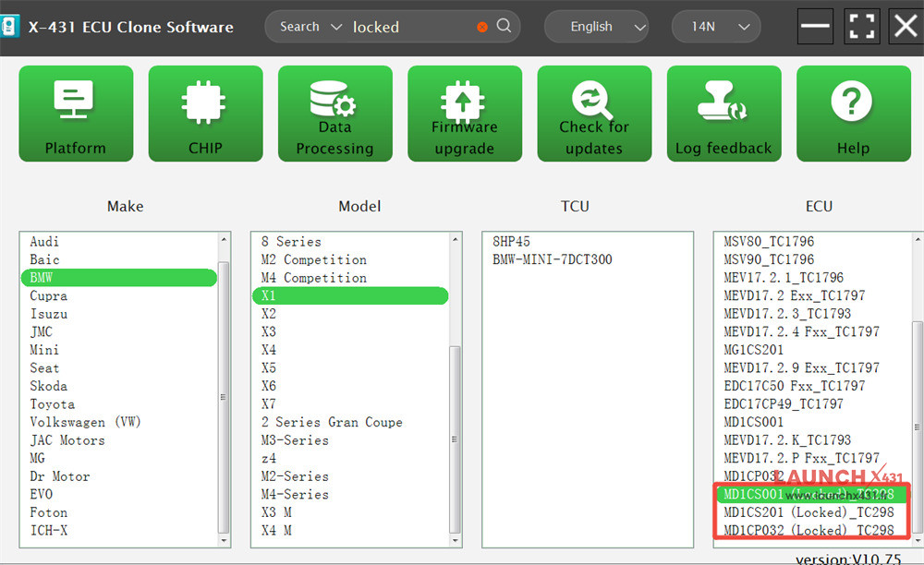Viewport: 924px width, 565px height.
Task: Clear the search text with orange X
Action: tap(482, 27)
